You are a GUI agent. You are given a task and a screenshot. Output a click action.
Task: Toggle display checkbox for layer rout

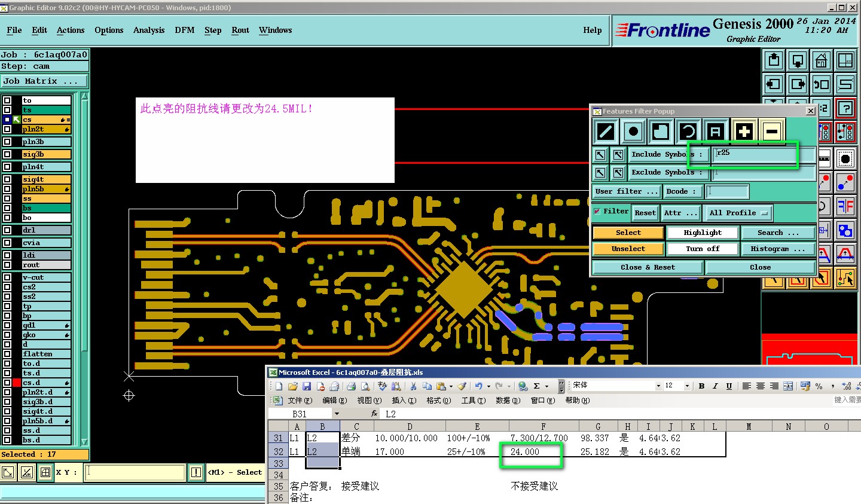coord(7,265)
